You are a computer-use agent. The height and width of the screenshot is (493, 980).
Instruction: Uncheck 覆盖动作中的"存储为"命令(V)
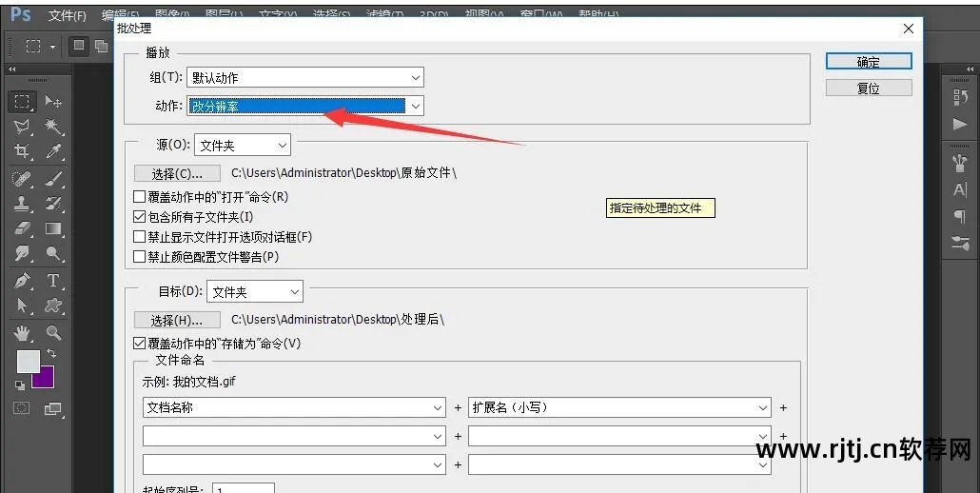point(139,343)
